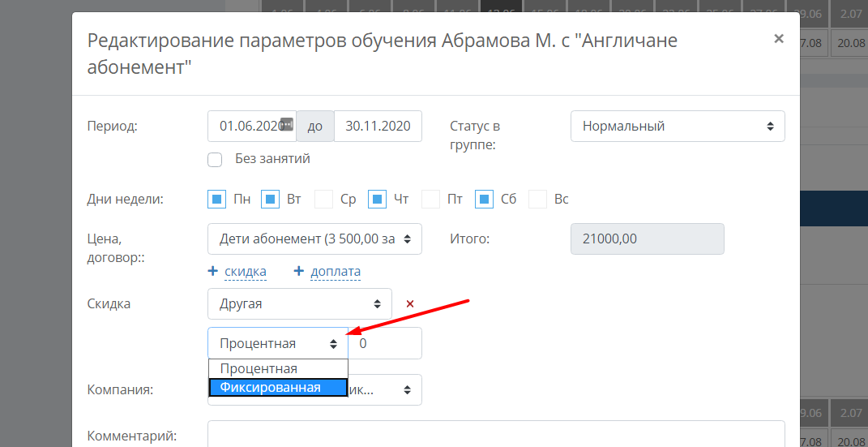Enable the Ср weekday checkbox
Viewport: 868px width, 447px height.
click(324, 199)
